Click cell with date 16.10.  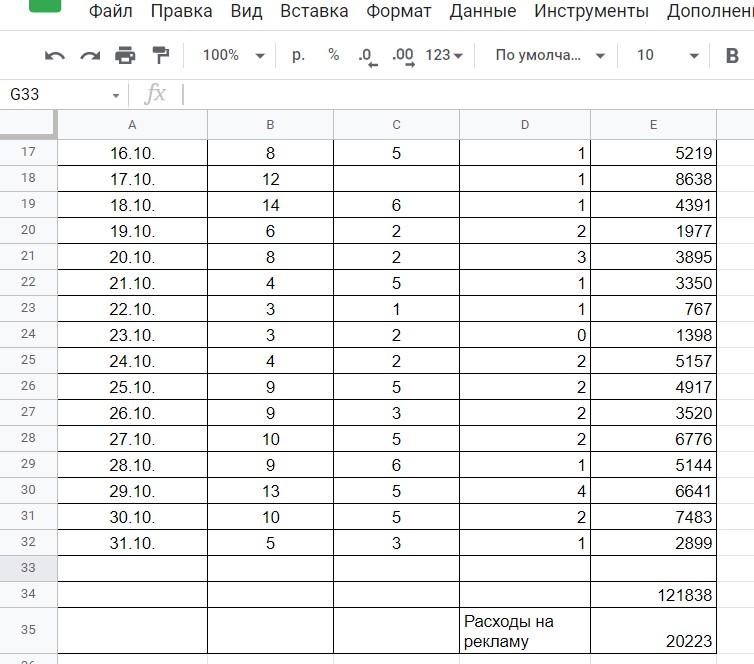132,153
